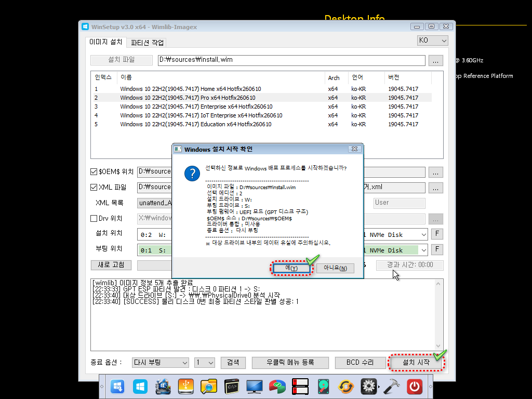This screenshot has width=532, height=399.
Task: Click the log scrollbar up arrow
Action: click(438, 284)
